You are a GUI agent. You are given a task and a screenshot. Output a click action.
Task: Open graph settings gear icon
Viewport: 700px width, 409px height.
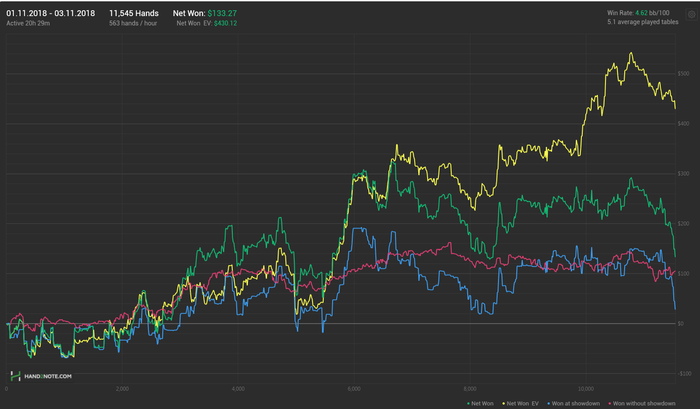click(692, 14)
